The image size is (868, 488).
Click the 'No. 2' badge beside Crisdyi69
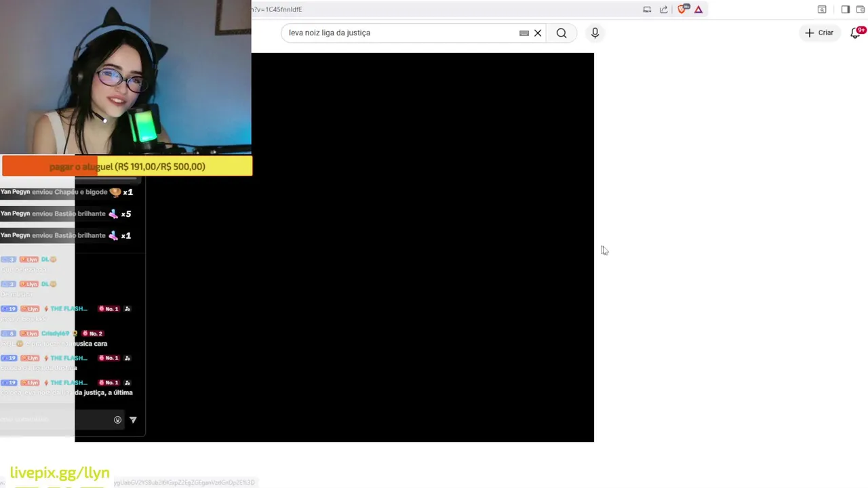tap(92, 333)
